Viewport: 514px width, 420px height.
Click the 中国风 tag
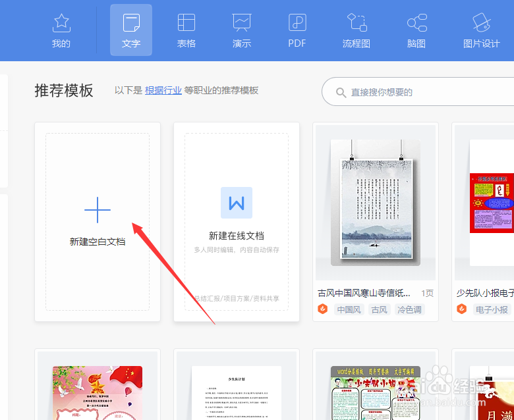pos(349,309)
